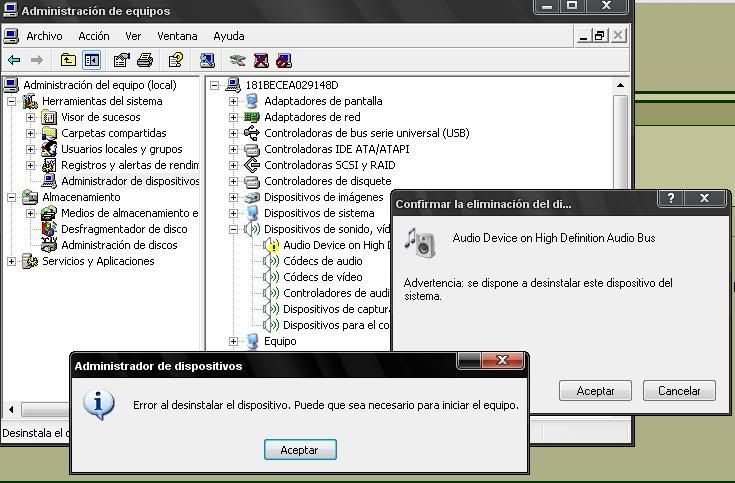Expand Controladoras de bus serie universal (USB)
This screenshot has height=483, width=735.
tap(234, 133)
